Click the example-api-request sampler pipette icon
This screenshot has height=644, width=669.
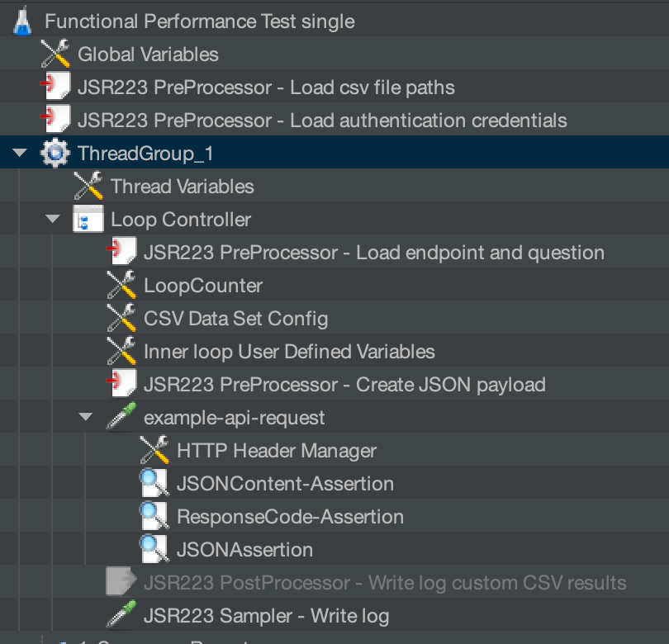click(x=121, y=418)
